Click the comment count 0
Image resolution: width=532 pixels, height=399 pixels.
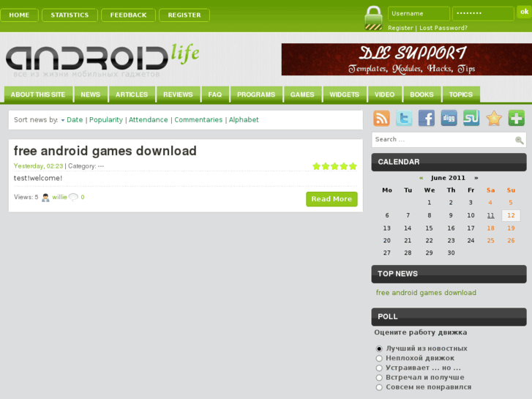[83, 197]
